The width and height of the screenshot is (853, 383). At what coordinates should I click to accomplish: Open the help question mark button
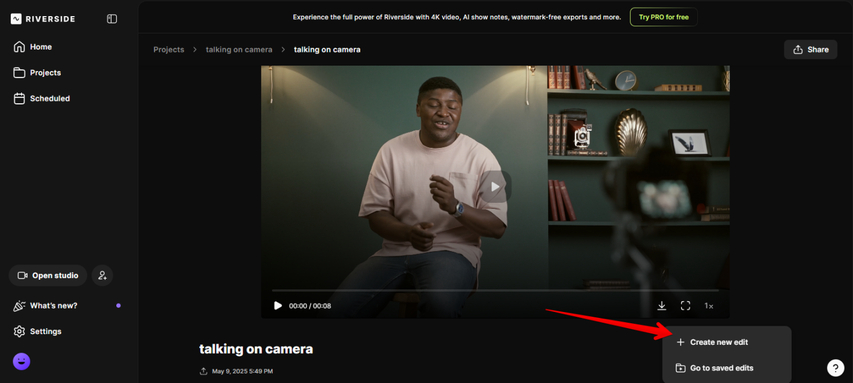[836, 368]
